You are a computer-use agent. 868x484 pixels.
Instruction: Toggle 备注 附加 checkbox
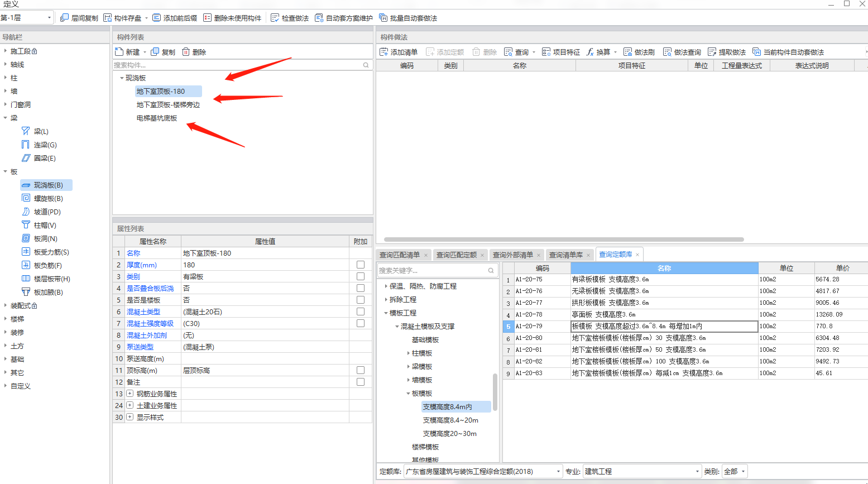tap(361, 382)
